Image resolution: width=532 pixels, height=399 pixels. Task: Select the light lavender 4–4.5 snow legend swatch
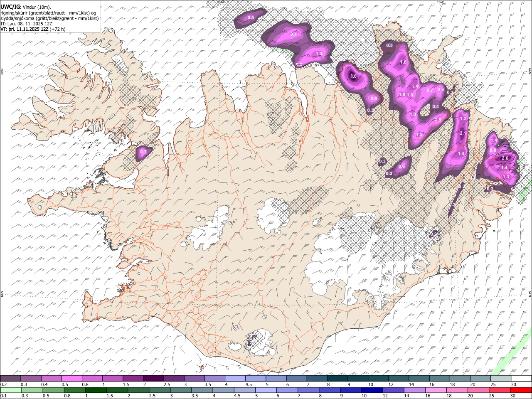pos(235,379)
